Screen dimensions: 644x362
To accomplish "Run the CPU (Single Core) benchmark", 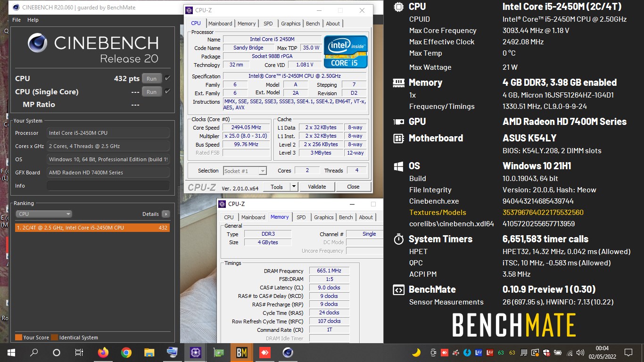I will [x=152, y=92].
